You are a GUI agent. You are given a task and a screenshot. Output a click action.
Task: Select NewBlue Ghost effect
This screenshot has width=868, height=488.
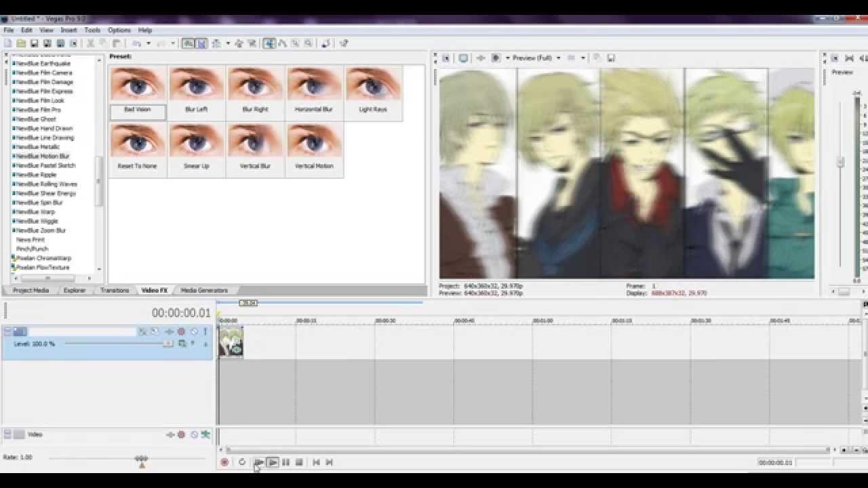click(x=36, y=119)
